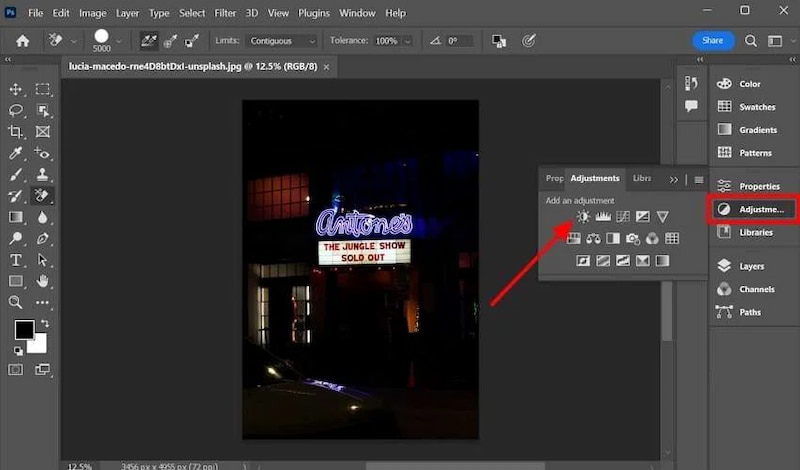Select the Gradient tool

tap(15, 217)
